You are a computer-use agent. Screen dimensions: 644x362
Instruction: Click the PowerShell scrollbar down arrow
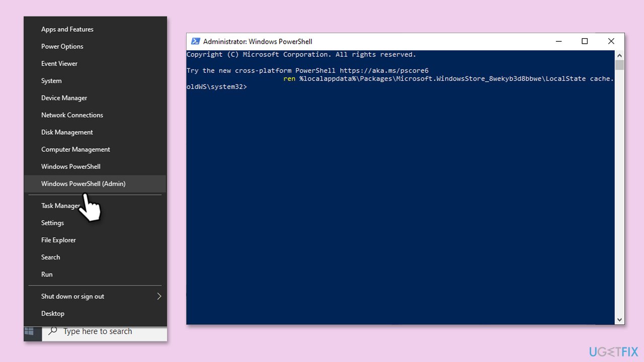click(x=620, y=319)
